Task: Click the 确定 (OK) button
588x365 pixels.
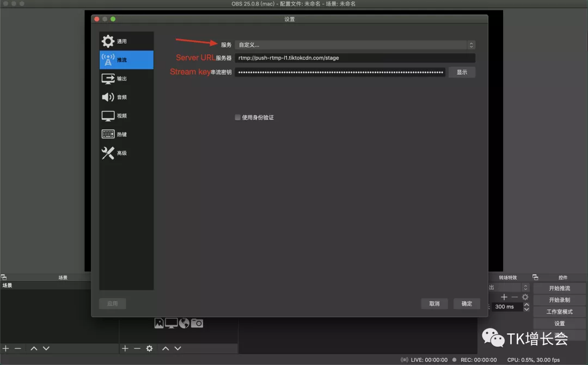Action: click(x=467, y=304)
